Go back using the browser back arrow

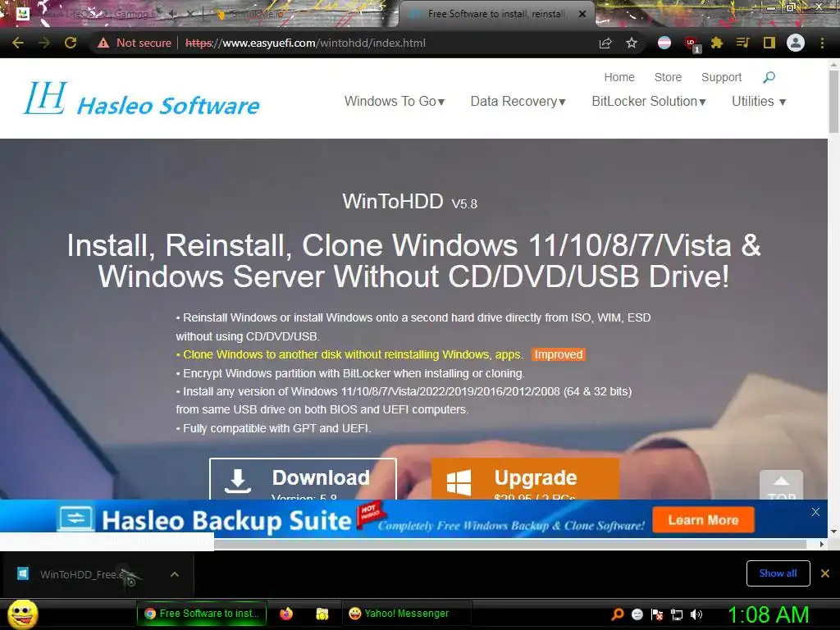tap(18, 43)
